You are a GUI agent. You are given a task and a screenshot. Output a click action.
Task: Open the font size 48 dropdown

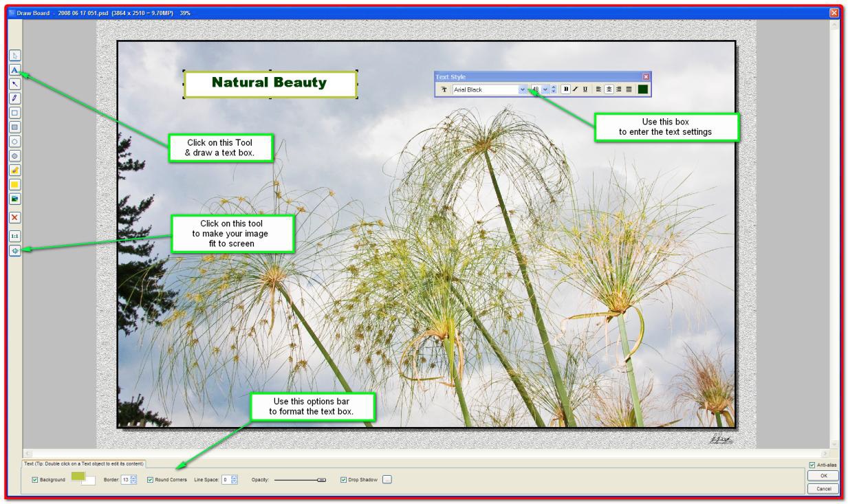(x=545, y=89)
